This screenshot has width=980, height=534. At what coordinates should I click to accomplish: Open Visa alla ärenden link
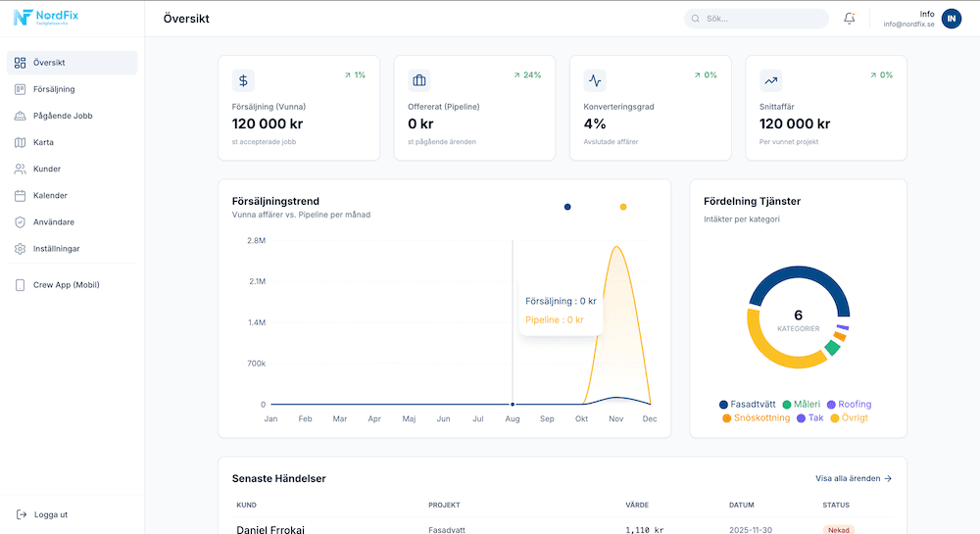pyautogui.click(x=854, y=478)
